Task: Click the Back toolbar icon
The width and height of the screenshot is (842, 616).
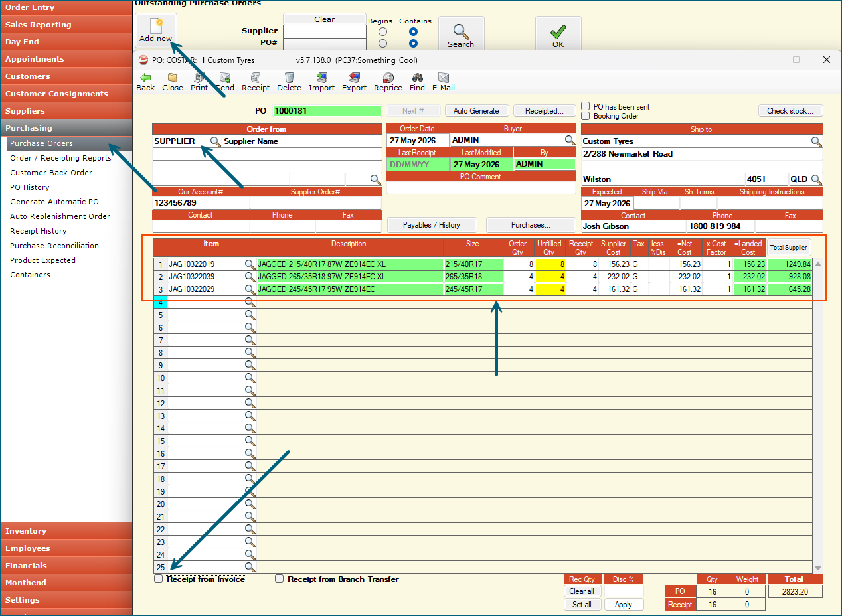Action: click(x=145, y=82)
